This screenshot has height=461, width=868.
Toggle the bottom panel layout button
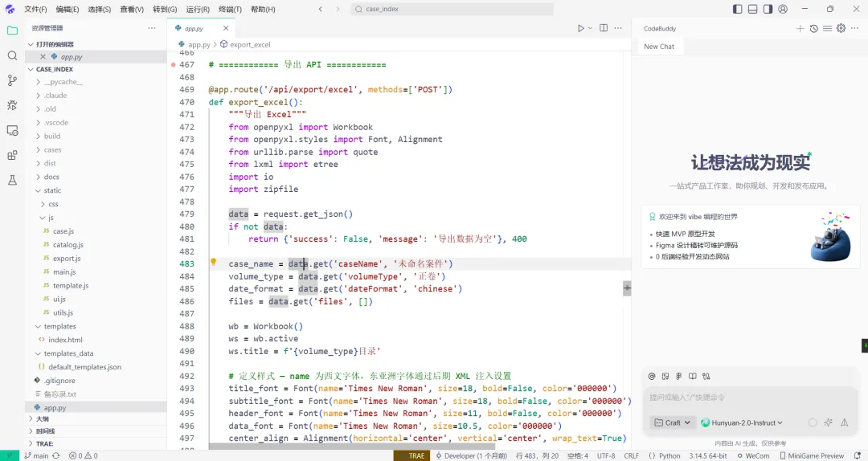coord(752,9)
